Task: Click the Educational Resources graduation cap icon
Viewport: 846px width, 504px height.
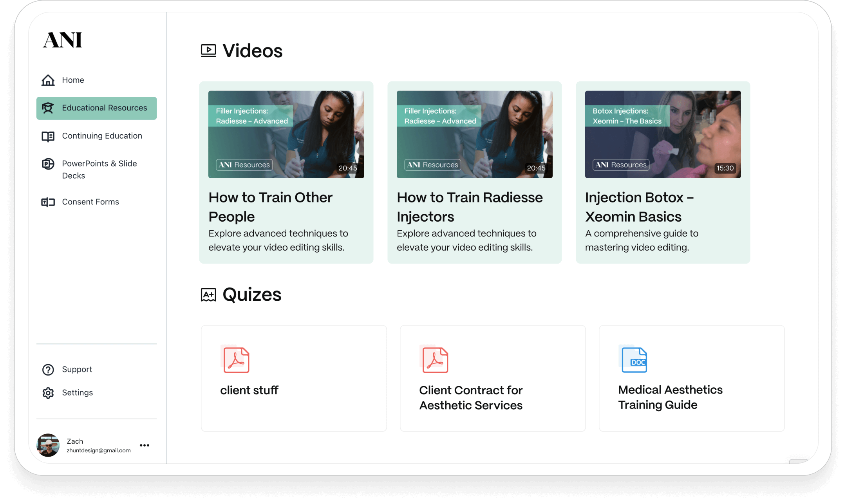Action: 48,108
